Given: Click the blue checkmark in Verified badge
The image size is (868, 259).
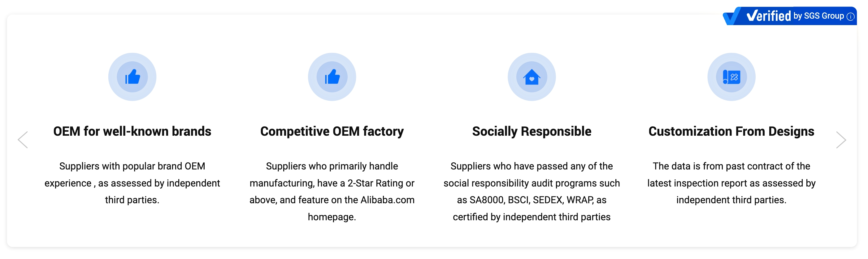Looking at the screenshot, I should coord(732,16).
